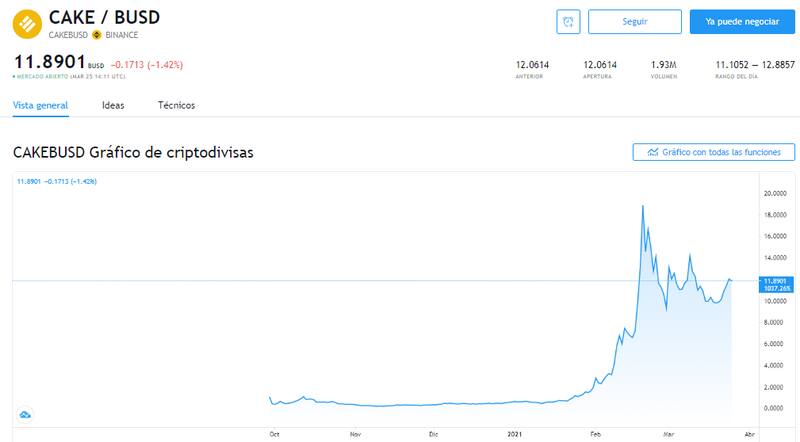
Task: Click the chart icon inside the full-featured chart button
Action: (x=652, y=152)
